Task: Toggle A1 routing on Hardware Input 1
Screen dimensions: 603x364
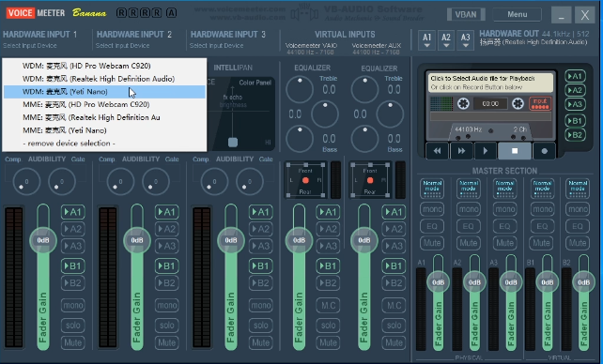Action: coord(72,212)
